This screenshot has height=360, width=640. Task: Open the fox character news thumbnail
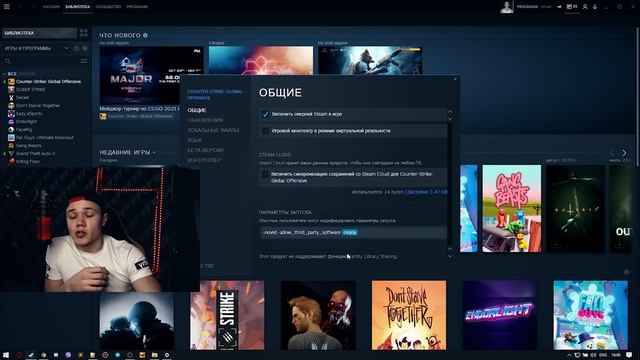[370, 60]
